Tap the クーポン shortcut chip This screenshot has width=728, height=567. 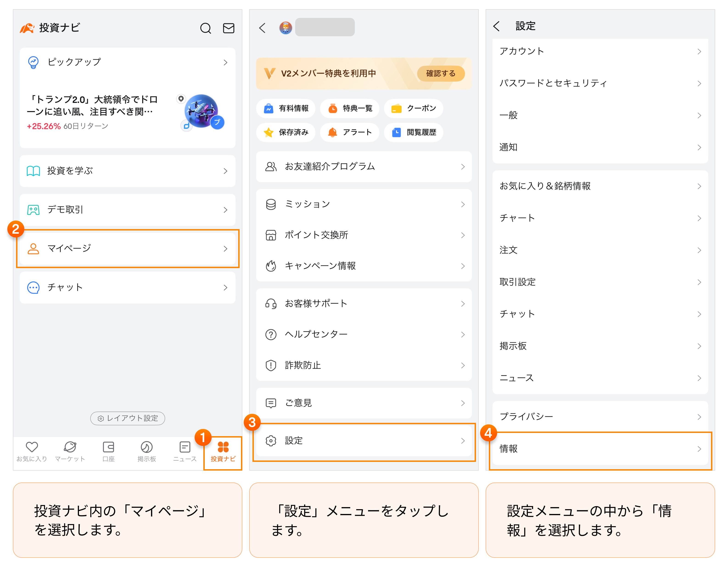click(413, 108)
